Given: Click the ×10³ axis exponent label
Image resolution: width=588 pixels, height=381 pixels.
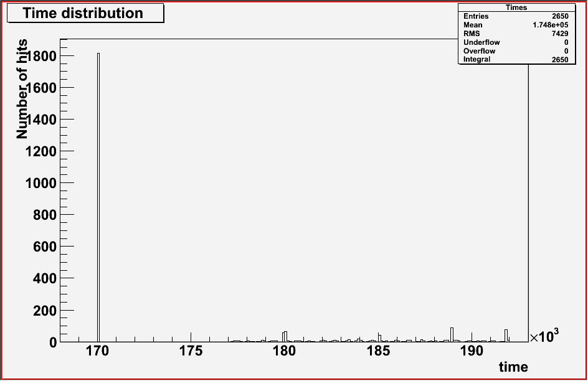Looking at the screenshot, I should [544, 337].
